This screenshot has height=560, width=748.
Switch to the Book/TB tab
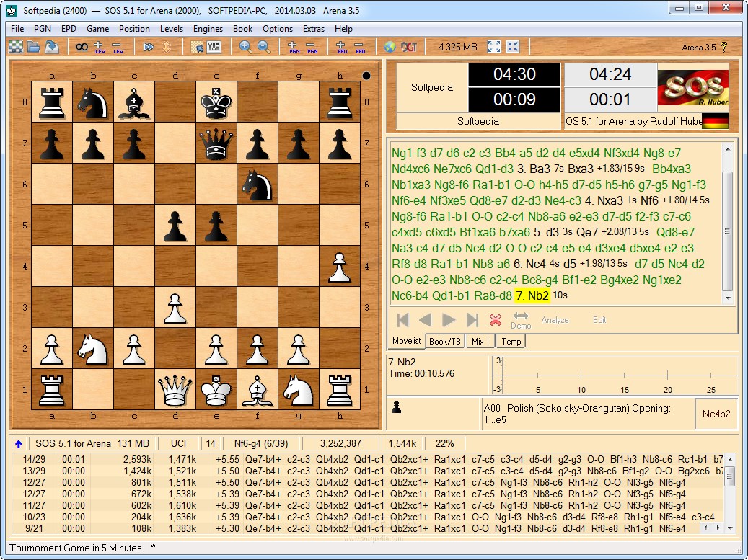(444, 341)
